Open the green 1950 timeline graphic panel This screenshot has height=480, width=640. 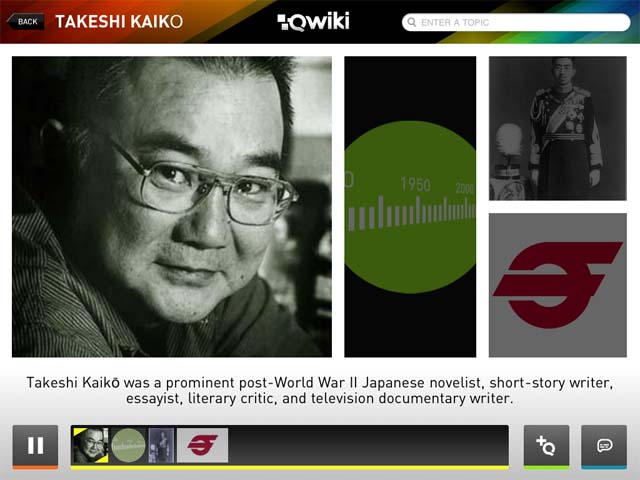[410, 207]
